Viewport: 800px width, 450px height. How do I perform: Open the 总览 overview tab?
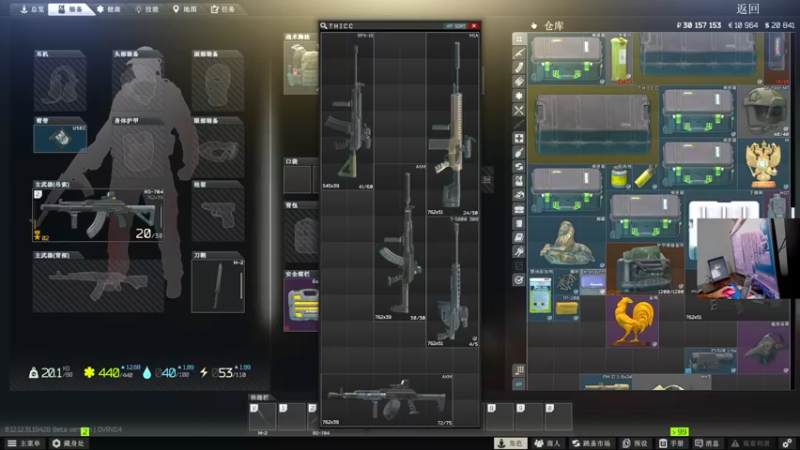point(32,9)
